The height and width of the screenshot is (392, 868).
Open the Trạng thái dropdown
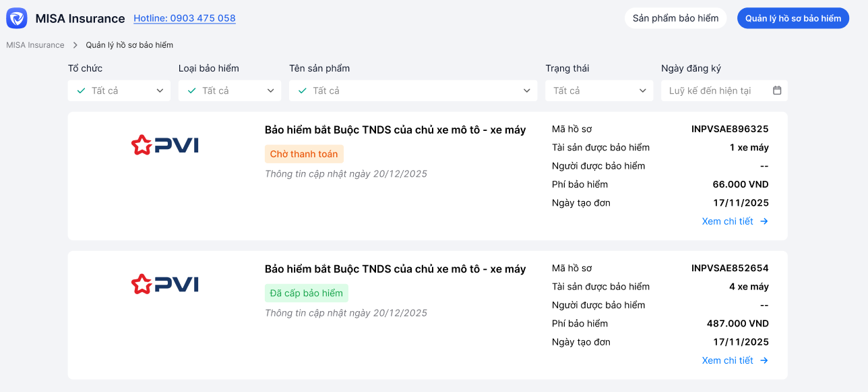[x=598, y=90]
